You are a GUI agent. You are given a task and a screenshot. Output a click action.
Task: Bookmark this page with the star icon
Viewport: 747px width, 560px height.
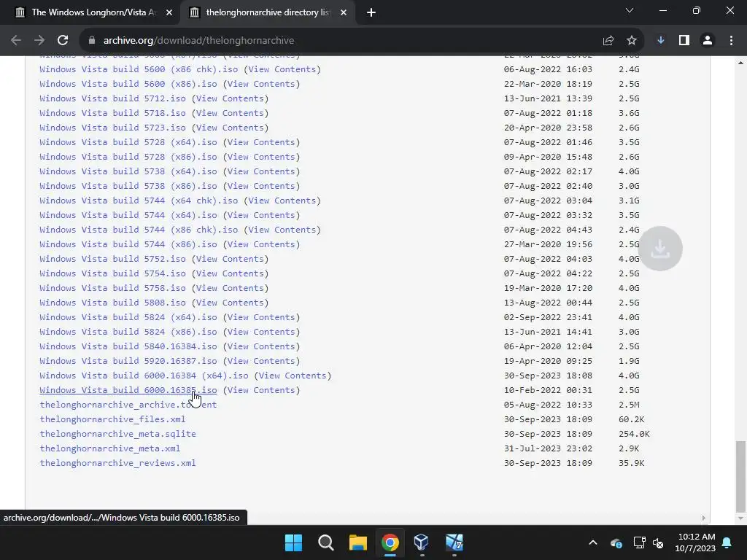(632, 41)
